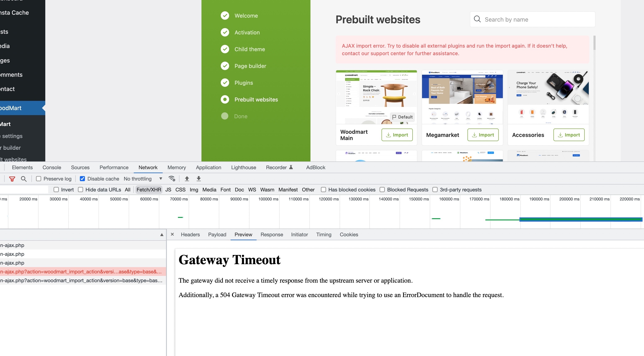Switch to the Console tab
Screen dimensions: 644x356
click(x=52, y=168)
